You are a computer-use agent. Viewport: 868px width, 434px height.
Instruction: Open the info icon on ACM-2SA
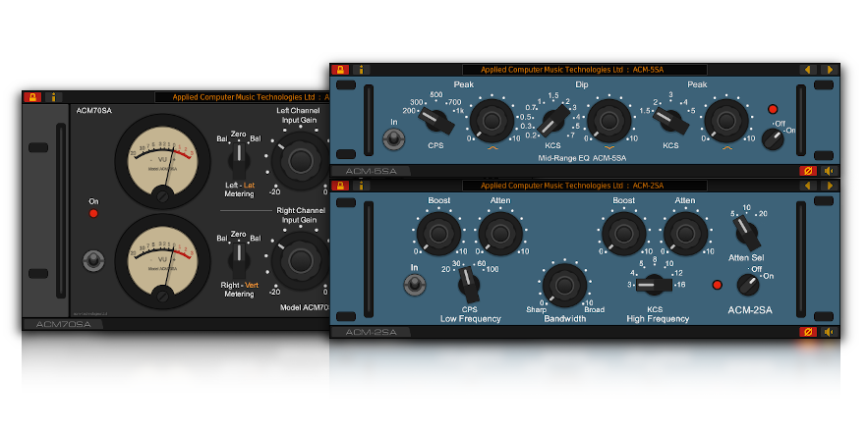362,185
